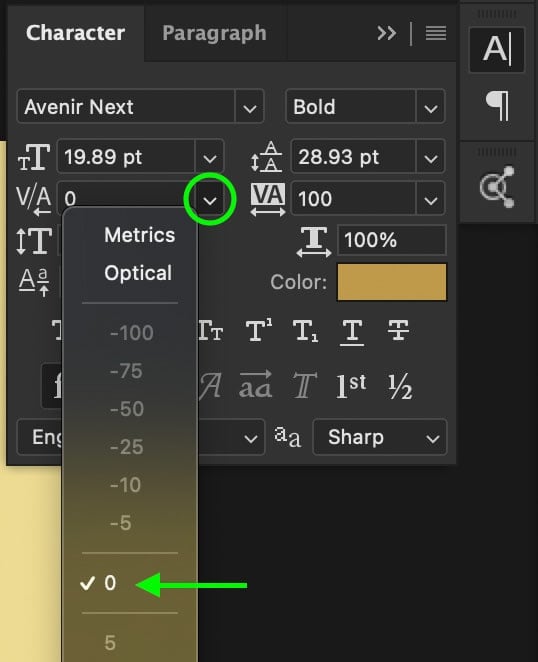Enable OpenType swash A button
538x662 pixels.
tap(210, 385)
